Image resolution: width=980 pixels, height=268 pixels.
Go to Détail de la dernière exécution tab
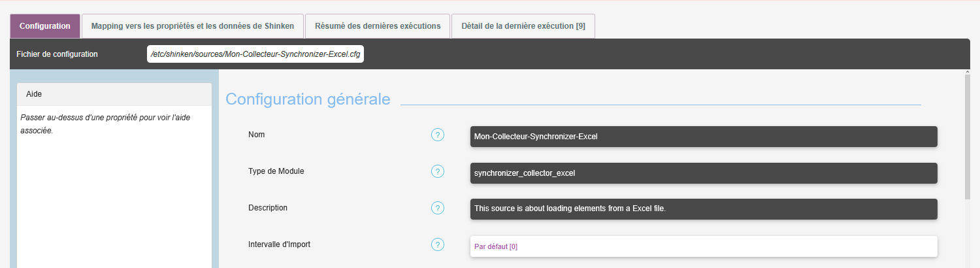pyautogui.click(x=523, y=26)
